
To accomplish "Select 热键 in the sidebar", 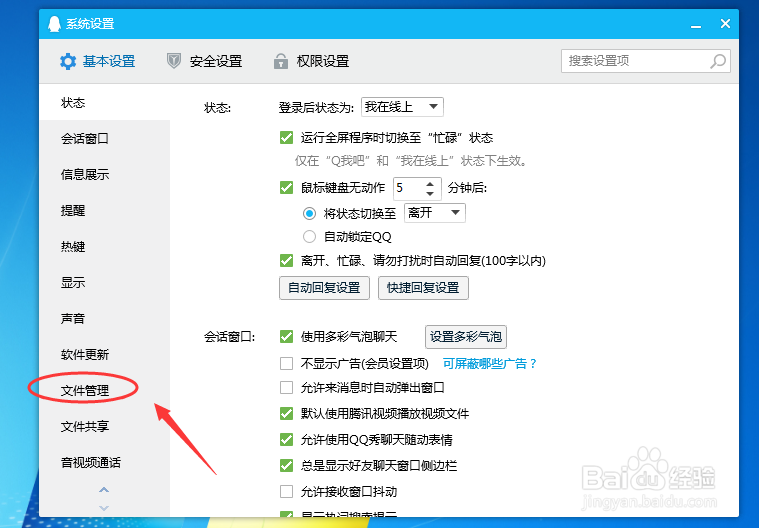I will point(104,246).
